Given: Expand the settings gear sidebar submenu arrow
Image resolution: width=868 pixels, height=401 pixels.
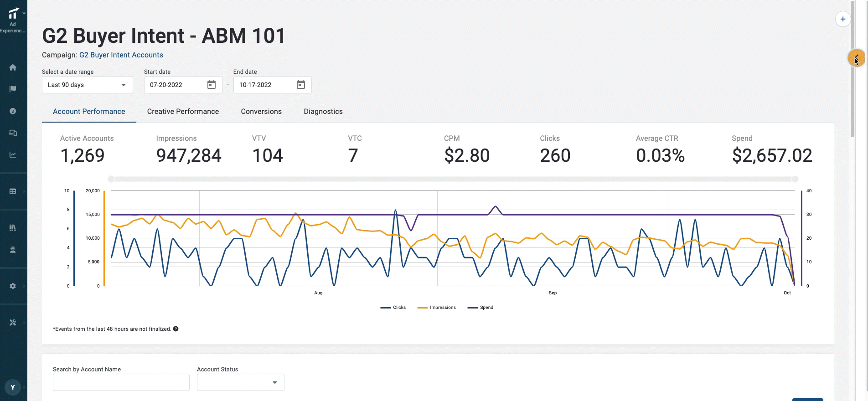Looking at the screenshot, I should click(x=24, y=286).
